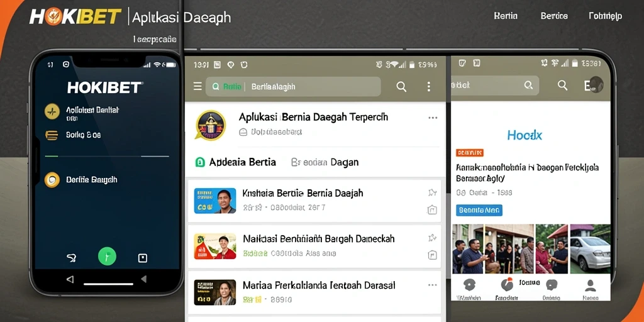Viewport: 644px width, 322px height.
Task: Switch to the "Bs eodaa Dagan" tab
Action: click(x=325, y=162)
